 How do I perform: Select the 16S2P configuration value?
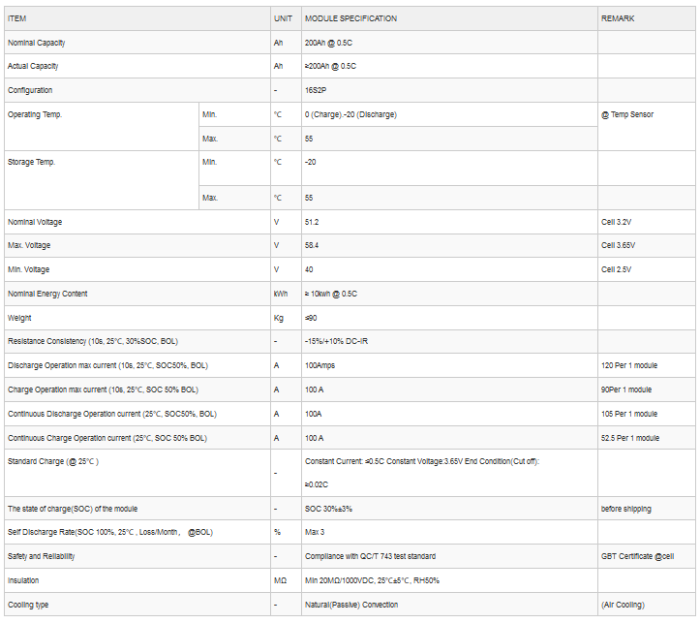click(x=318, y=90)
